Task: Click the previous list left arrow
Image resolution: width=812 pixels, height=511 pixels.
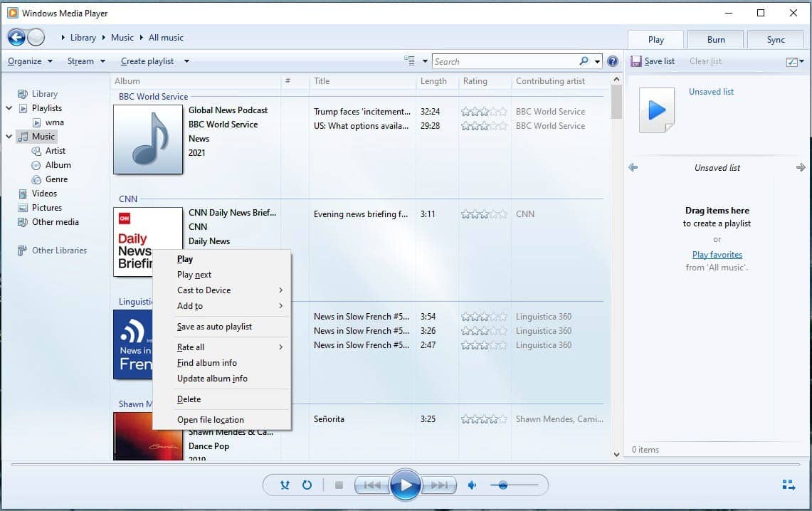Action: [633, 167]
